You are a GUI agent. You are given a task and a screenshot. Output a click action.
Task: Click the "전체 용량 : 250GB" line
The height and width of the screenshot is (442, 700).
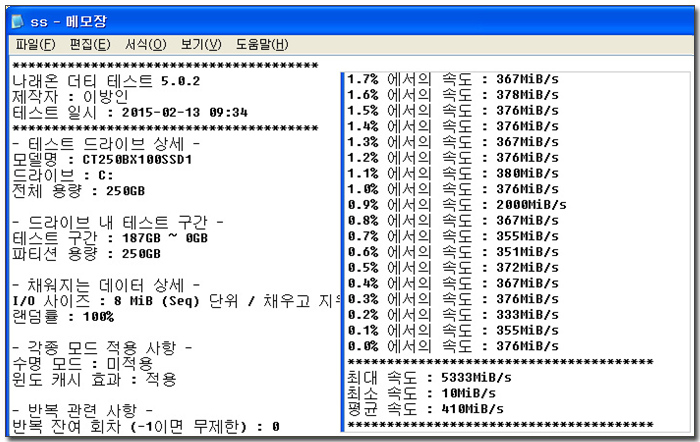77,191
